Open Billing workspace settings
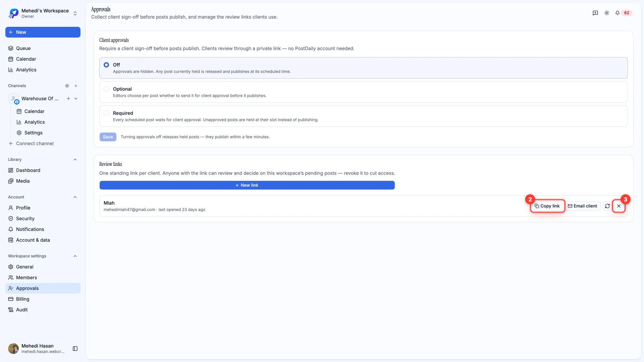 [43, 299]
